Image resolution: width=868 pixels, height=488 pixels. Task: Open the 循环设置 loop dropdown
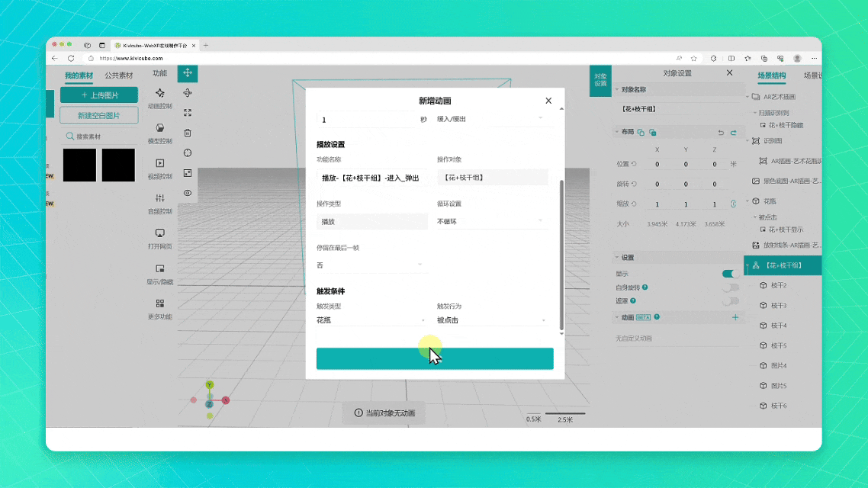click(x=491, y=222)
